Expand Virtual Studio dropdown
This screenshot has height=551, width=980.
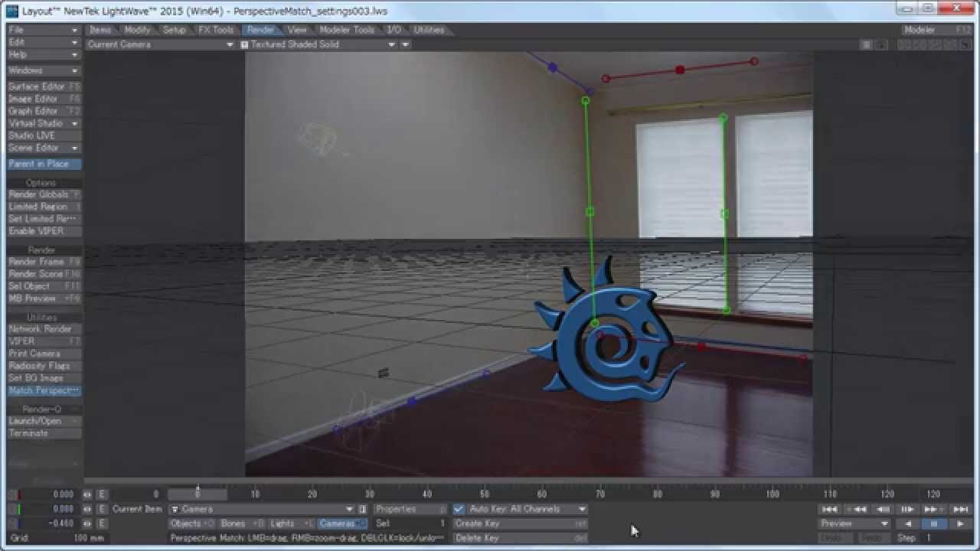point(44,123)
